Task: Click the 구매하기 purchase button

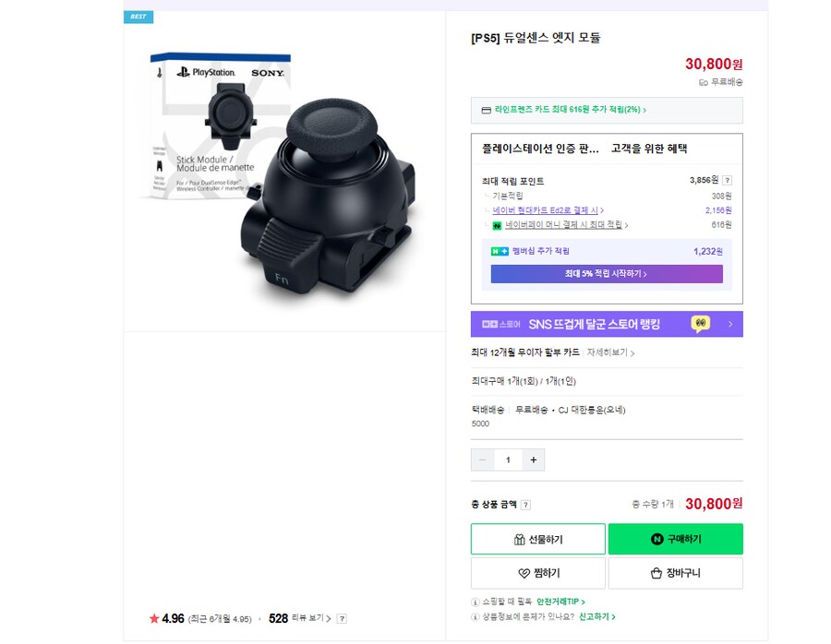Action: coord(674,539)
